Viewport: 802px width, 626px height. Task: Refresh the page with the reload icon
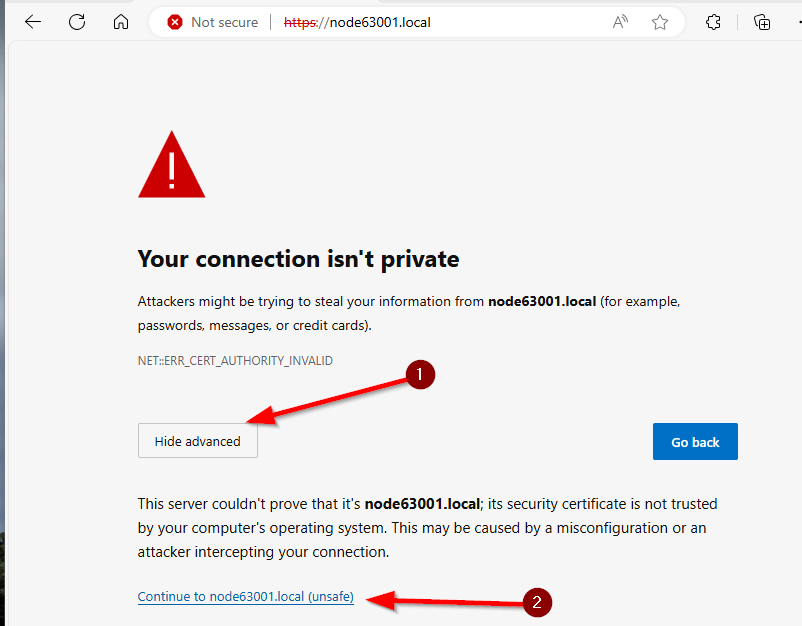[x=77, y=22]
